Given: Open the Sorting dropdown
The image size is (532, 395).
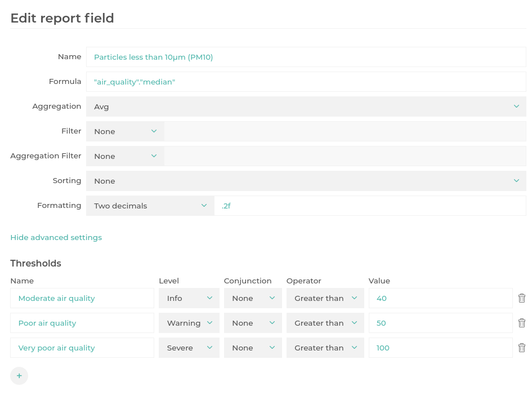Looking at the screenshot, I should point(306,181).
